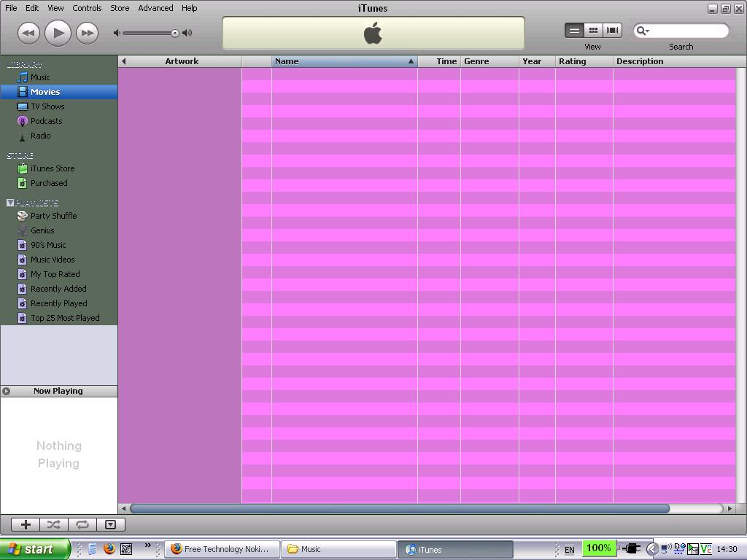The image size is (747, 560).
Task: Sort by the Year column
Action: tap(537, 61)
